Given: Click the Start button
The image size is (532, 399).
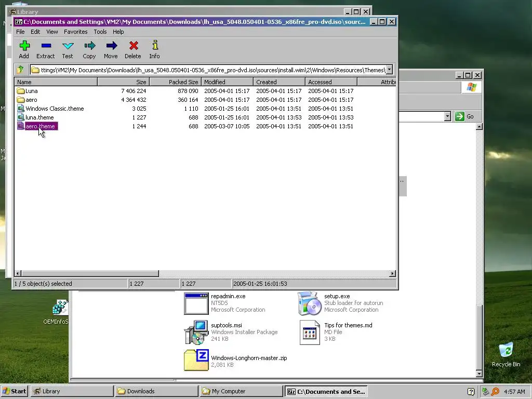Looking at the screenshot, I should [14, 391].
